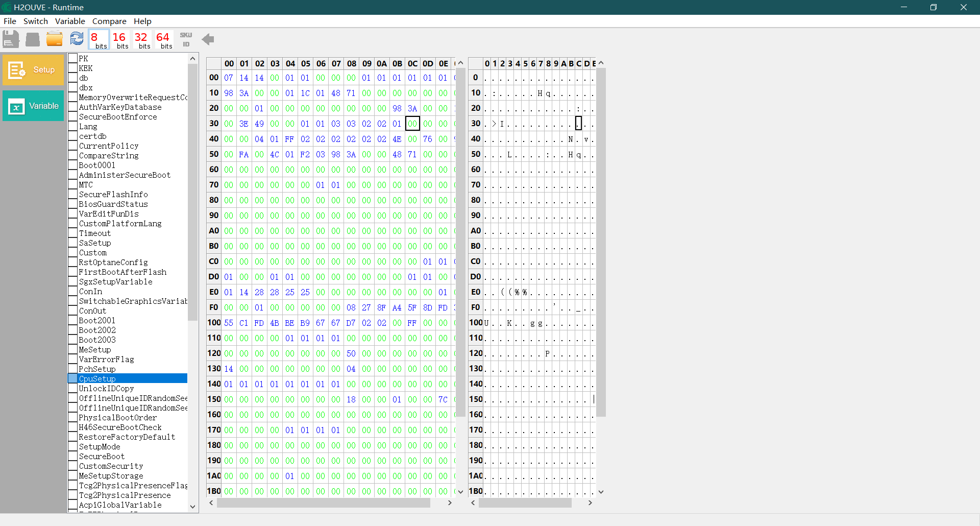Switch to 16 bits view
980x526 pixels.
pos(120,40)
